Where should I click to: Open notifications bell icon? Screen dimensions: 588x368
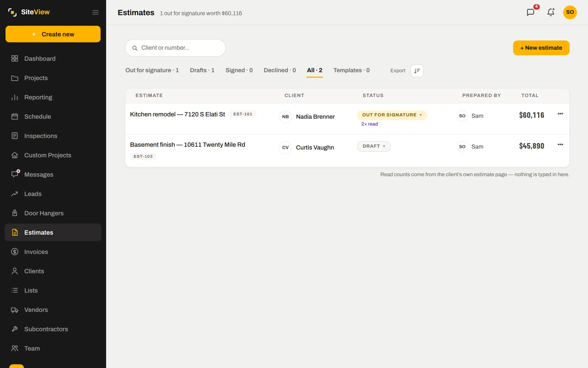[x=551, y=12]
